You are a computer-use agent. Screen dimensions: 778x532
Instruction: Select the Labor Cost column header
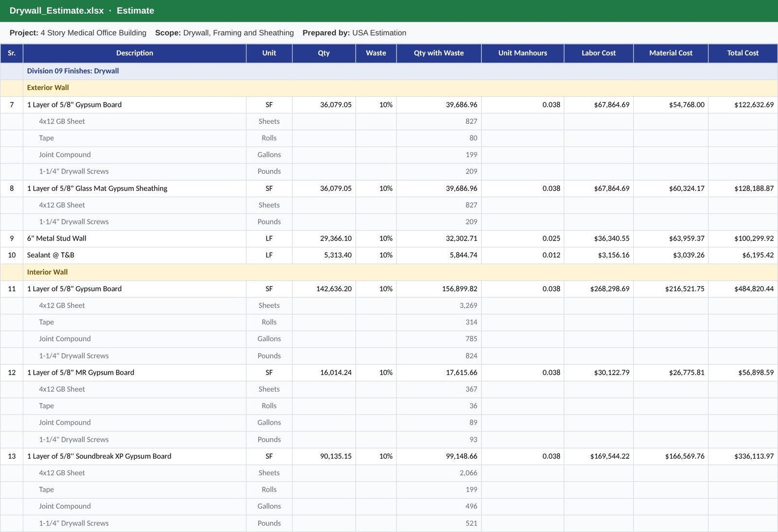tap(599, 53)
